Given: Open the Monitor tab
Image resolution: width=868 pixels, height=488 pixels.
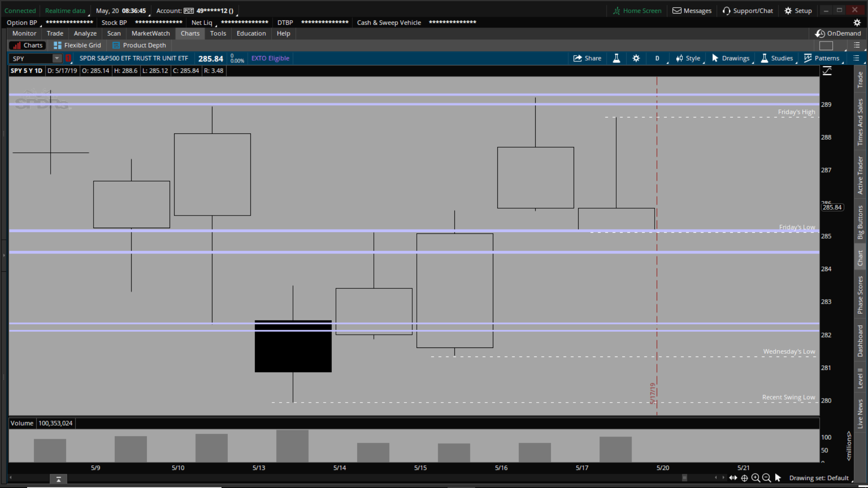Looking at the screenshot, I should (24, 33).
